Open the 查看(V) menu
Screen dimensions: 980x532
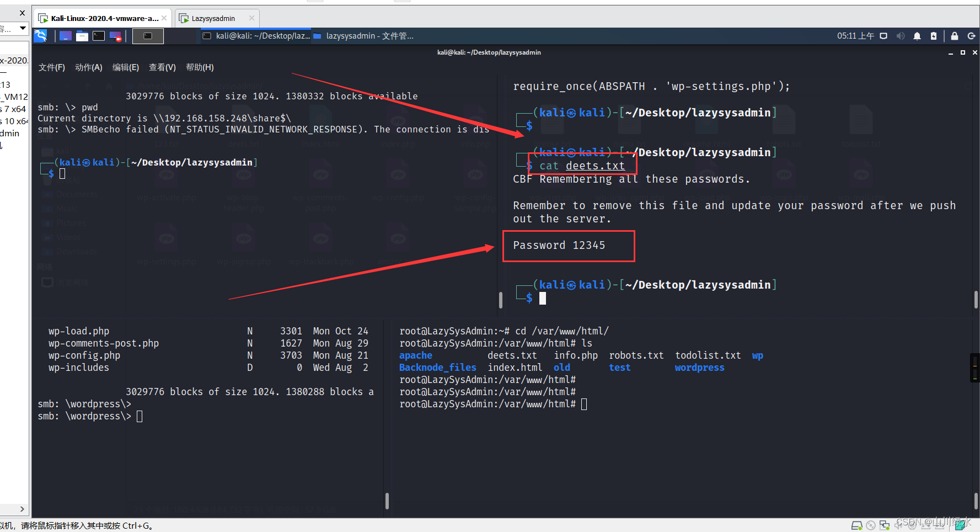click(162, 67)
